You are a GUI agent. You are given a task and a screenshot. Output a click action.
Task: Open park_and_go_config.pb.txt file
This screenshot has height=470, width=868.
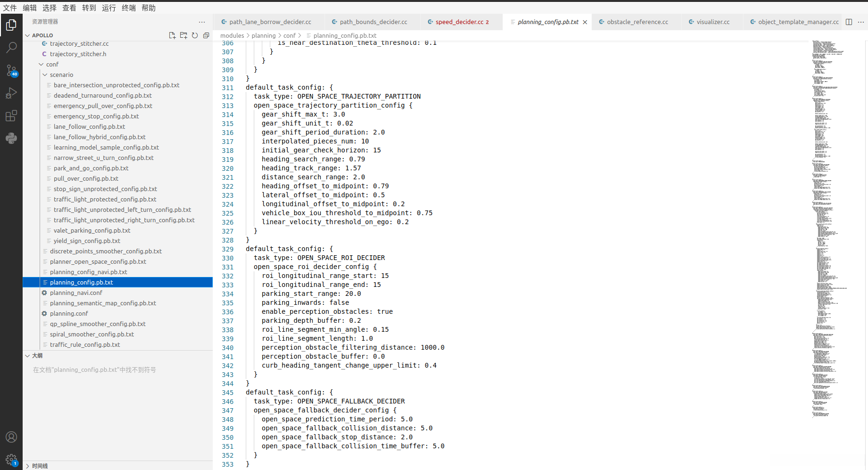coord(91,168)
